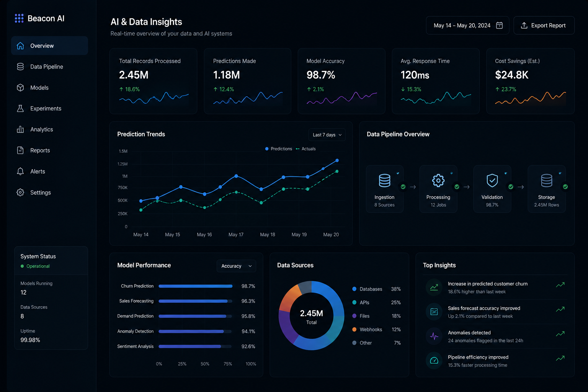Click the Churn Prediction progress bar
Image resolution: width=588 pixels, height=392 pixels.
[x=195, y=286]
